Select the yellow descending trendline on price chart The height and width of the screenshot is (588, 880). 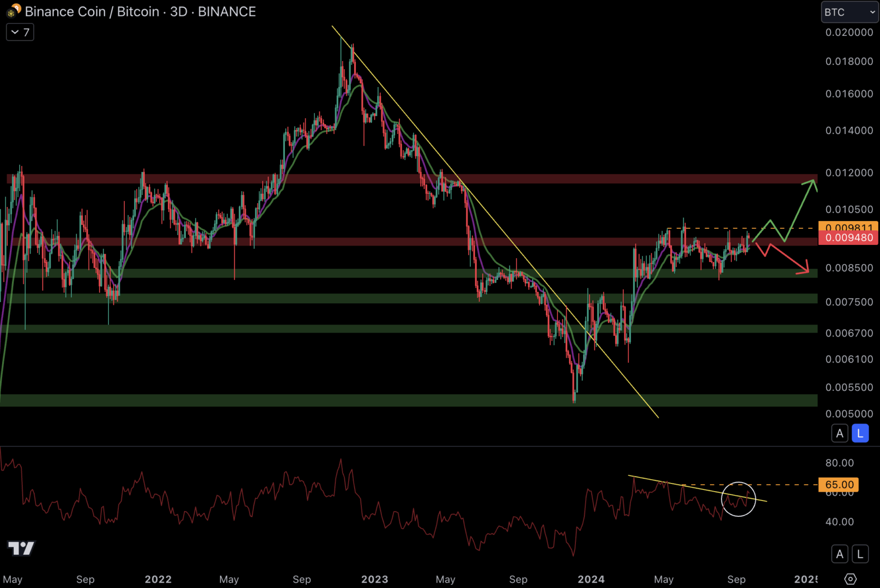tap(490, 218)
